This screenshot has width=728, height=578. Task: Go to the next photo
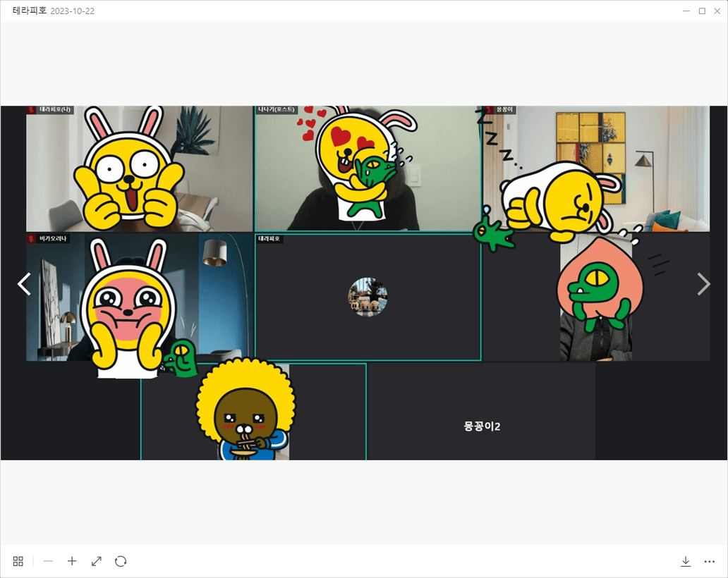tap(703, 284)
